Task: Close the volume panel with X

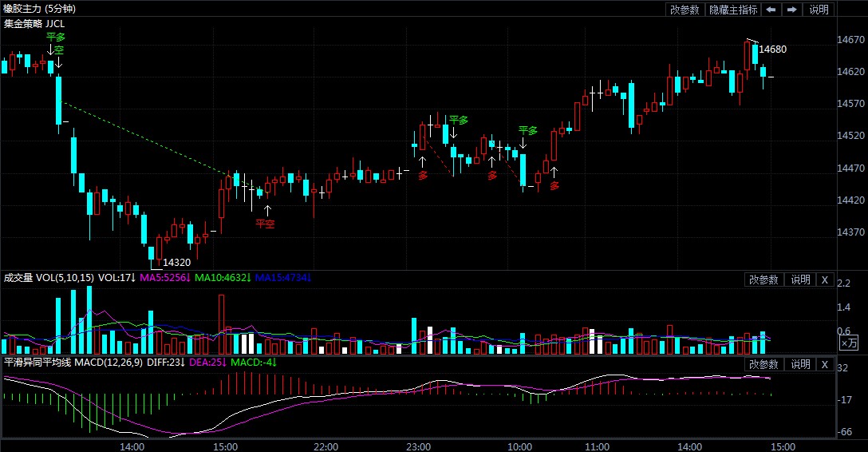Action: coord(825,280)
